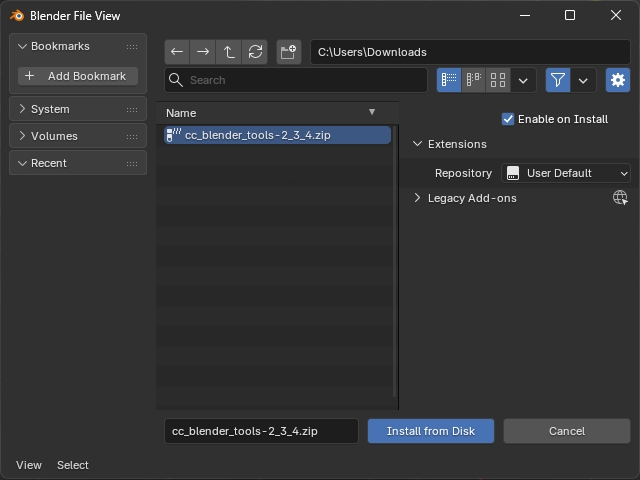Viewport: 640px width, 480px height.
Task: Expand the Legacy Add-ons section
Action: click(417, 198)
